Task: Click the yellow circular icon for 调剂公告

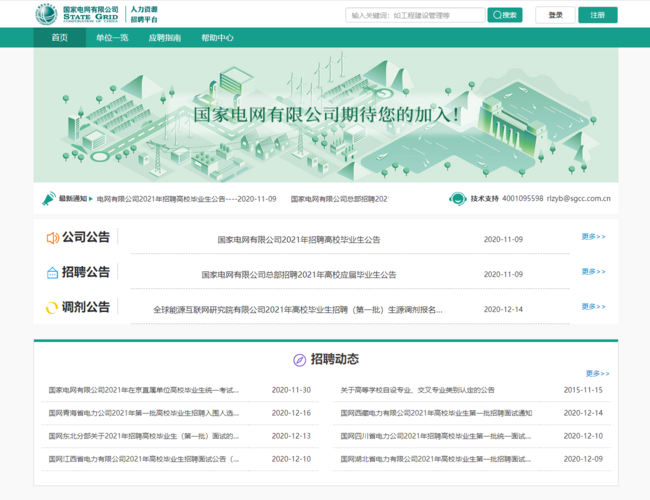Action: (52, 308)
